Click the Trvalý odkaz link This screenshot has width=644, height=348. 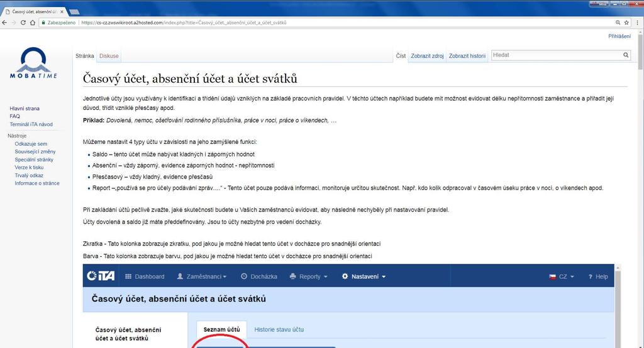coord(29,175)
